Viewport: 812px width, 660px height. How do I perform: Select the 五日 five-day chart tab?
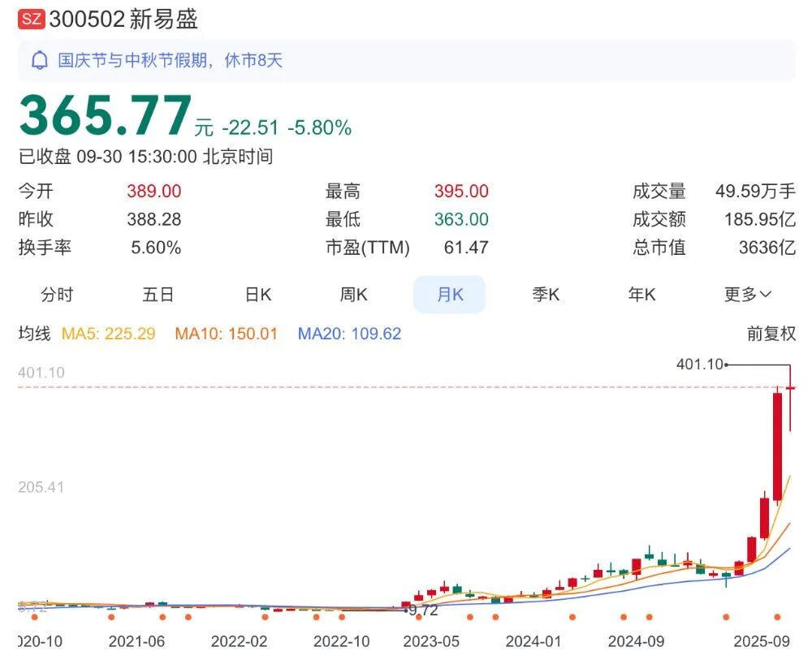[x=158, y=295]
